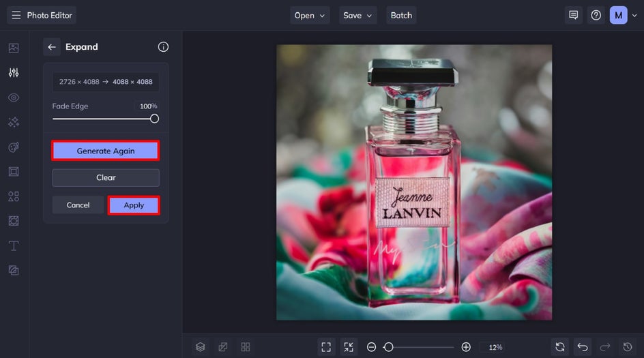Open the feedback comment icon
Image resolution: width=644 pixels, height=358 pixels.
pyautogui.click(x=573, y=15)
